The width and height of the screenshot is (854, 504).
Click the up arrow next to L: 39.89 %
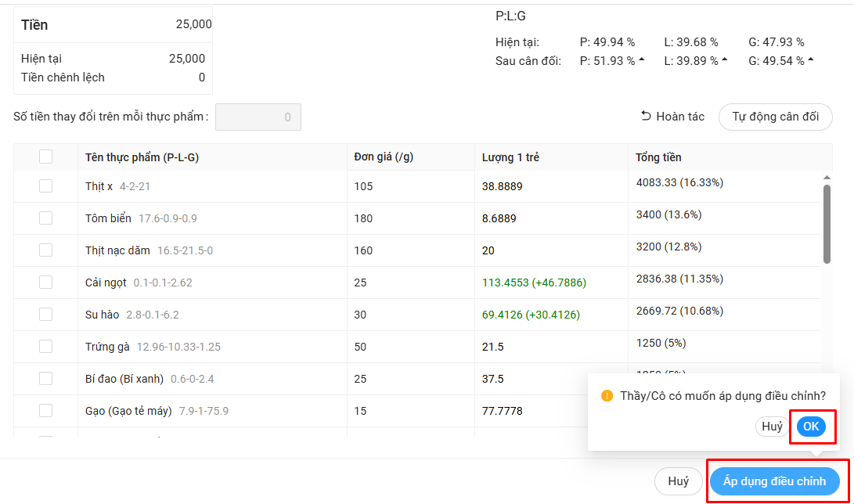(x=724, y=60)
